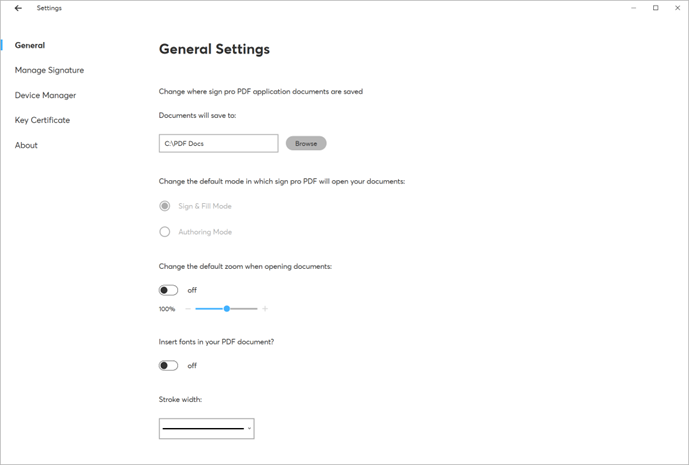This screenshot has height=465, width=689.
Task: Open the Stroke width dropdown
Action: [x=207, y=428]
